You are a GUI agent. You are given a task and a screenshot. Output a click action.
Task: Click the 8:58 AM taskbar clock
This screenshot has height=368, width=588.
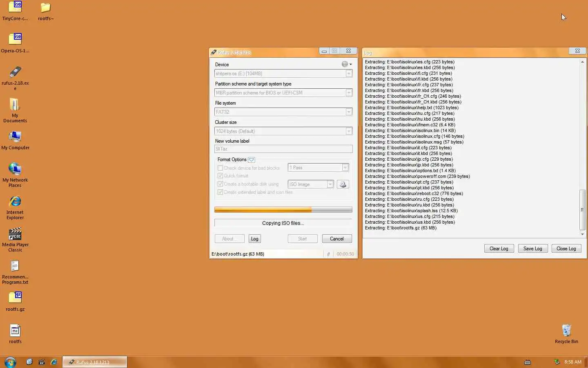click(x=573, y=362)
